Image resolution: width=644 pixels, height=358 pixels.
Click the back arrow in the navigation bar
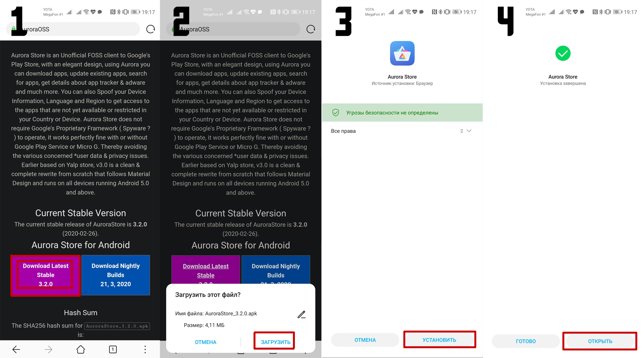pos(16,349)
